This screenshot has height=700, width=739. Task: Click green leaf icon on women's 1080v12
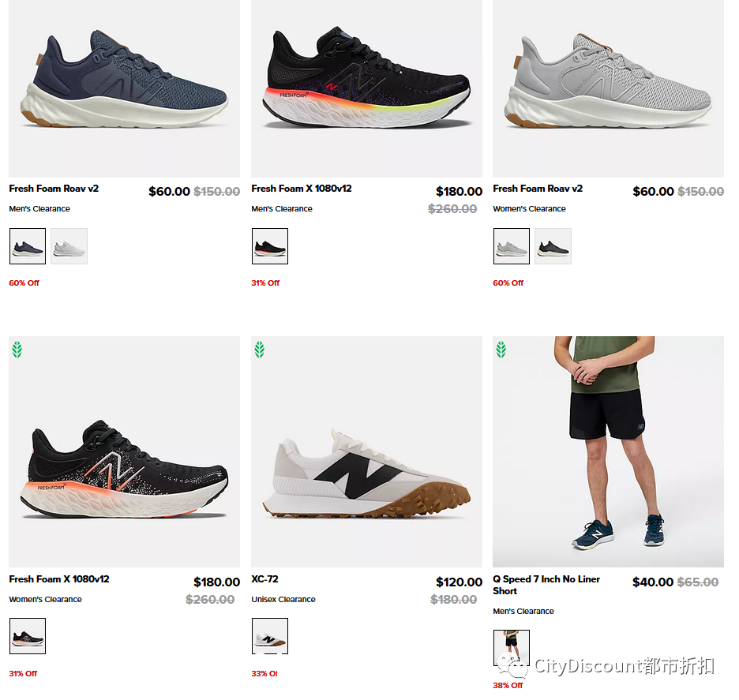(17, 350)
